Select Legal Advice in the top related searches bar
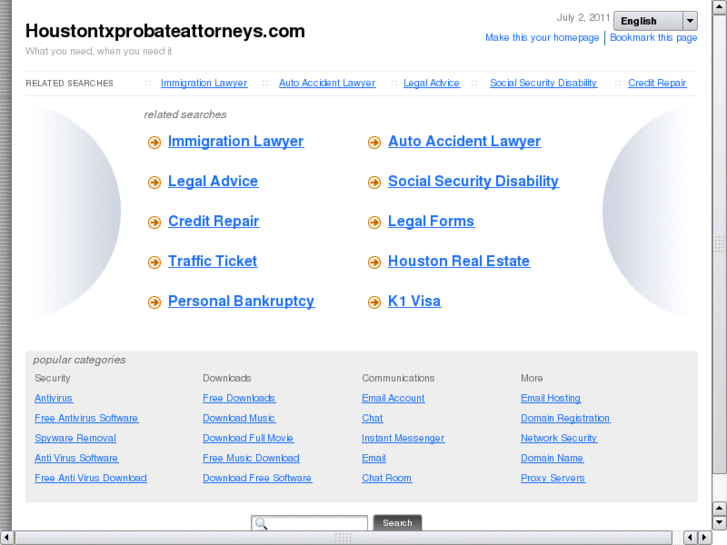Viewport: 727px width, 545px height. [x=431, y=83]
